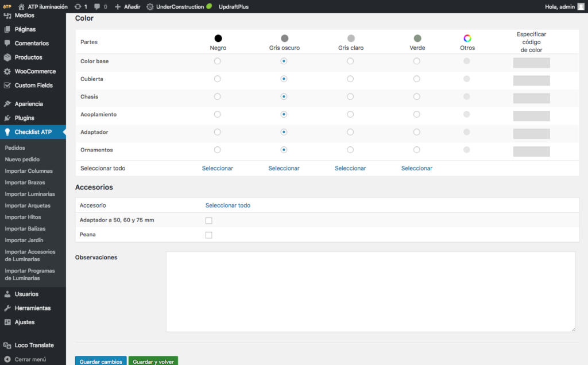Select Otros for Color base
The width and height of the screenshot is (588, 365).
pos(466,61)
